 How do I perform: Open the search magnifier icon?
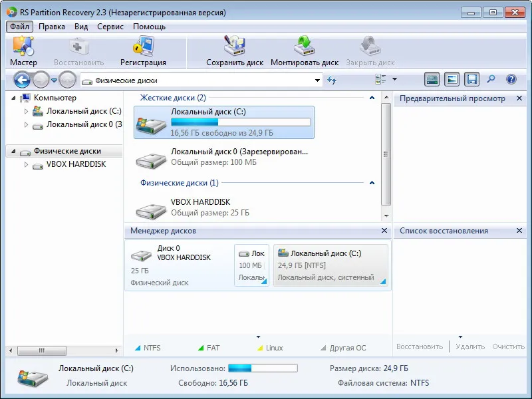(x=491, y=79)
